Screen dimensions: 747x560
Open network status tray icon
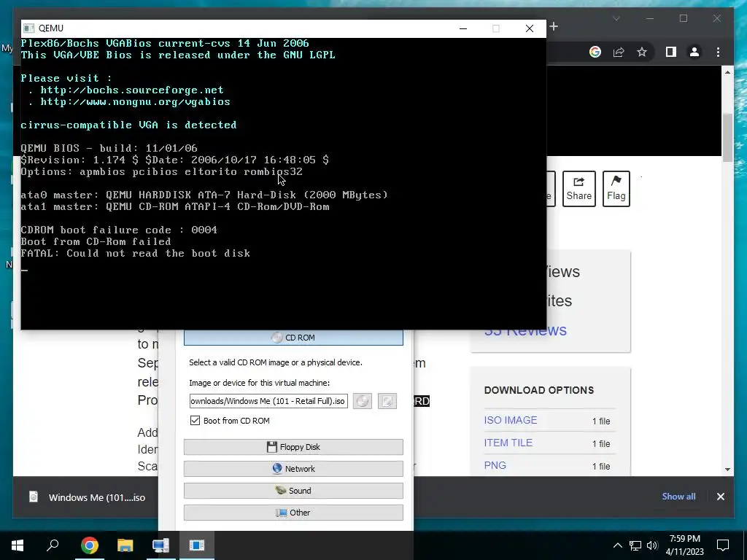(635, 545)
